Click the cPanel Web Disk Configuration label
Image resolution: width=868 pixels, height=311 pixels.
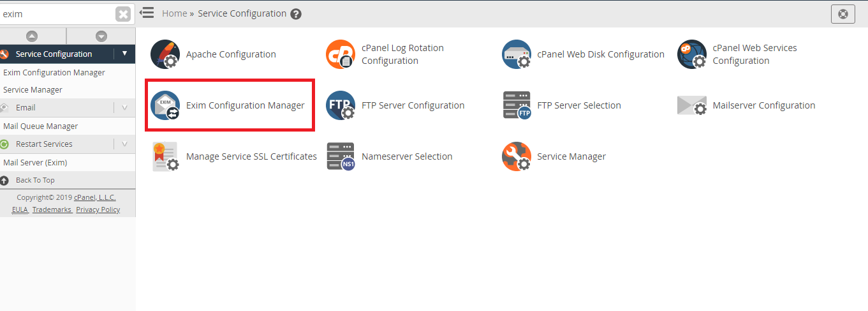(601, 54)
